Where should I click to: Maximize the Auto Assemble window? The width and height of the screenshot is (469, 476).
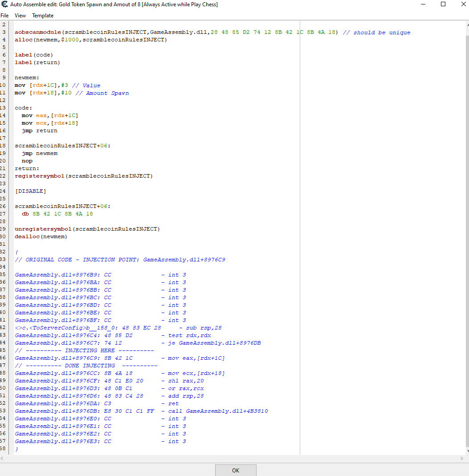(x=443, y=4)
